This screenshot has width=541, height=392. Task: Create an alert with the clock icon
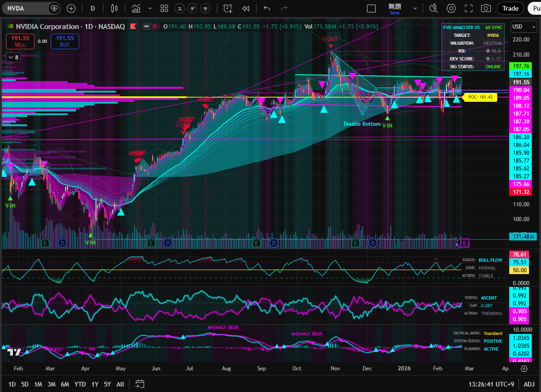click(228, 9)
